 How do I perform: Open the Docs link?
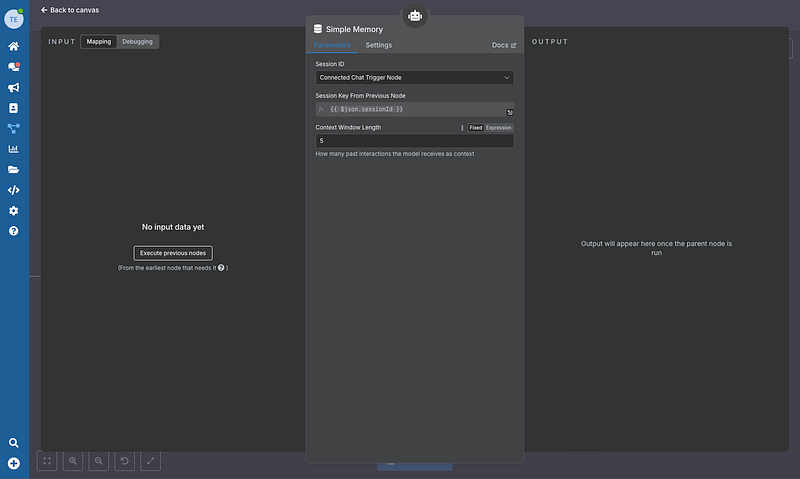click(504, 45)
